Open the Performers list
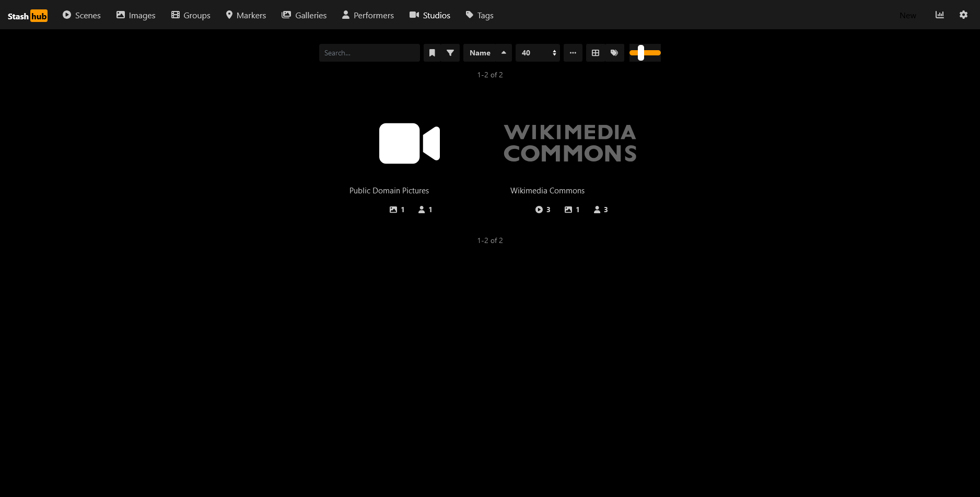The height and width of the screenshot is (497, 980). point(368,15)
